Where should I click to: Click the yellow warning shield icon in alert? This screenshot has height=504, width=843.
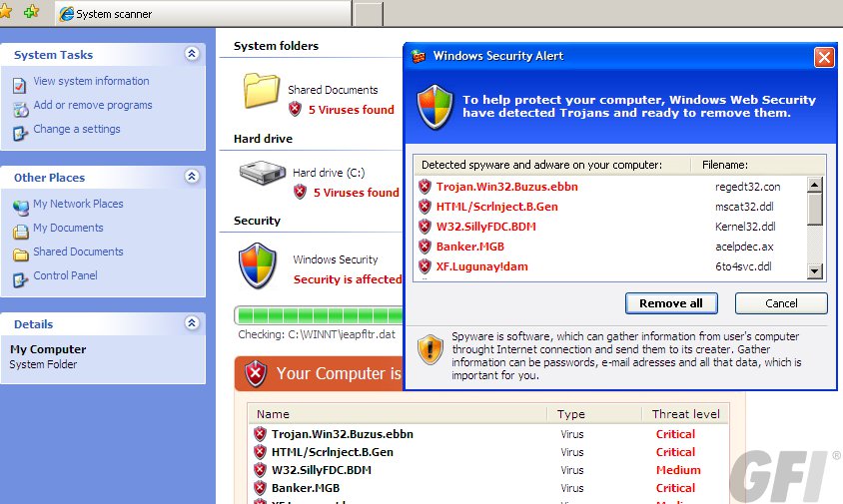point(430,349)
